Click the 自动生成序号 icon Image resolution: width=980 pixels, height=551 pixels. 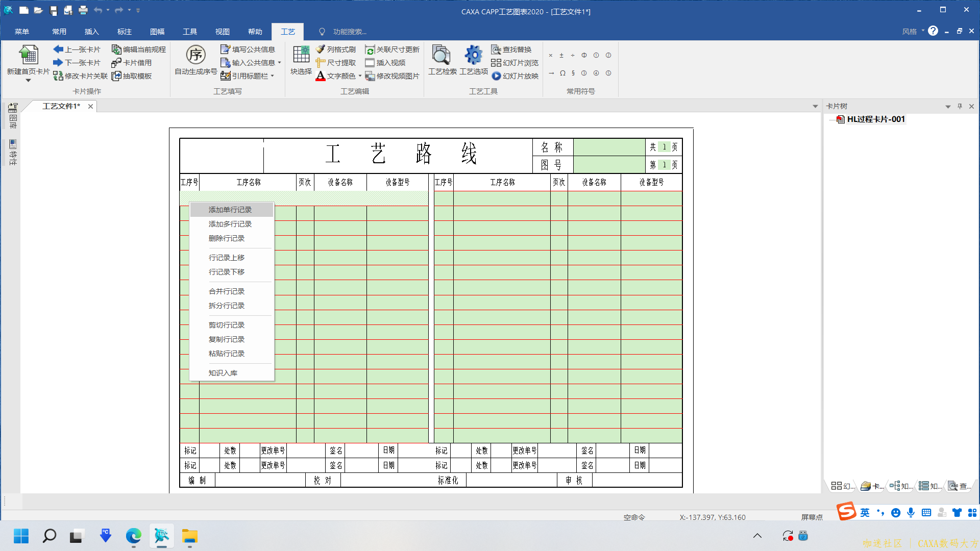[x=195, y=55]
